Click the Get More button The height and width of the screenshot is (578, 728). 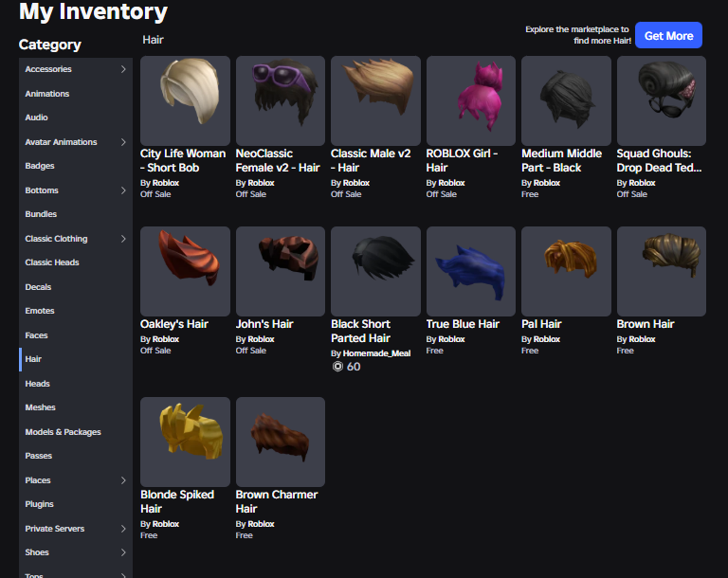coord(668,35)
